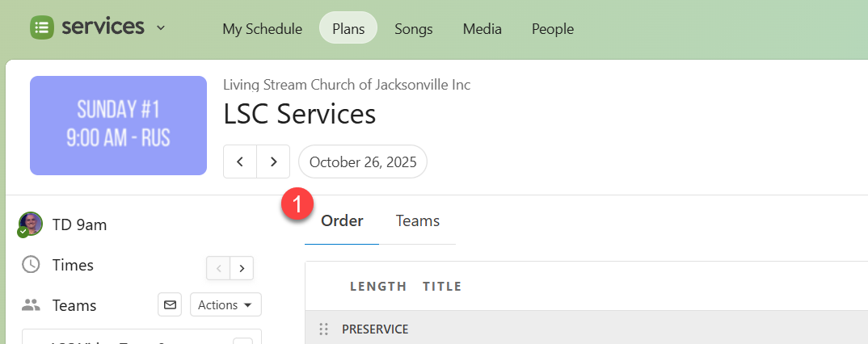Go to next plan with right chevron
The width and height of the screenshot is (868, 344).
[274, 162]
